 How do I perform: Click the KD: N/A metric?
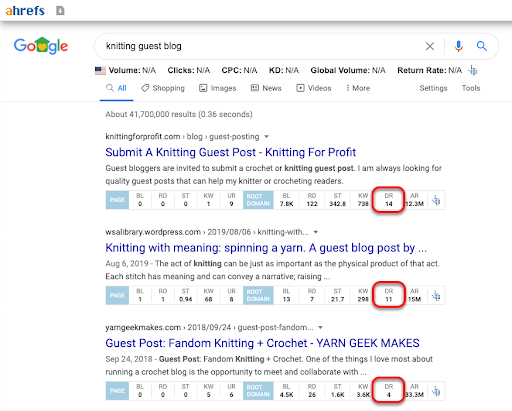284,70
